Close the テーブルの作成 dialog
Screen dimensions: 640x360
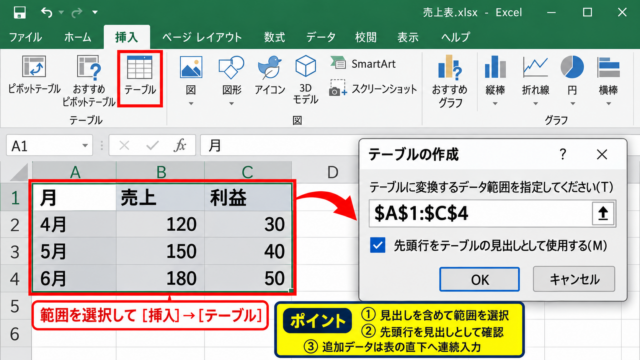602,154
